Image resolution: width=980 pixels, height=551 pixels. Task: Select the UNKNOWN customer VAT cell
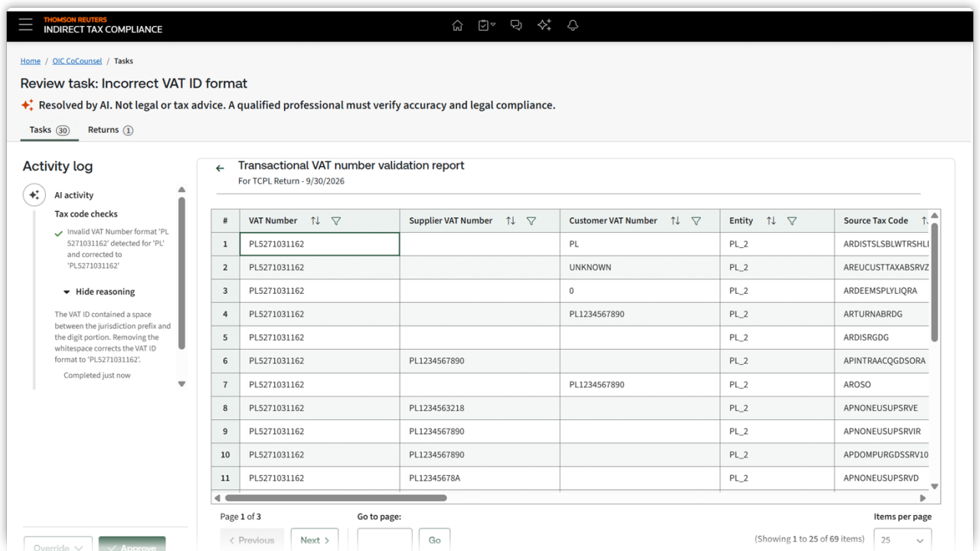coord(639,268)
